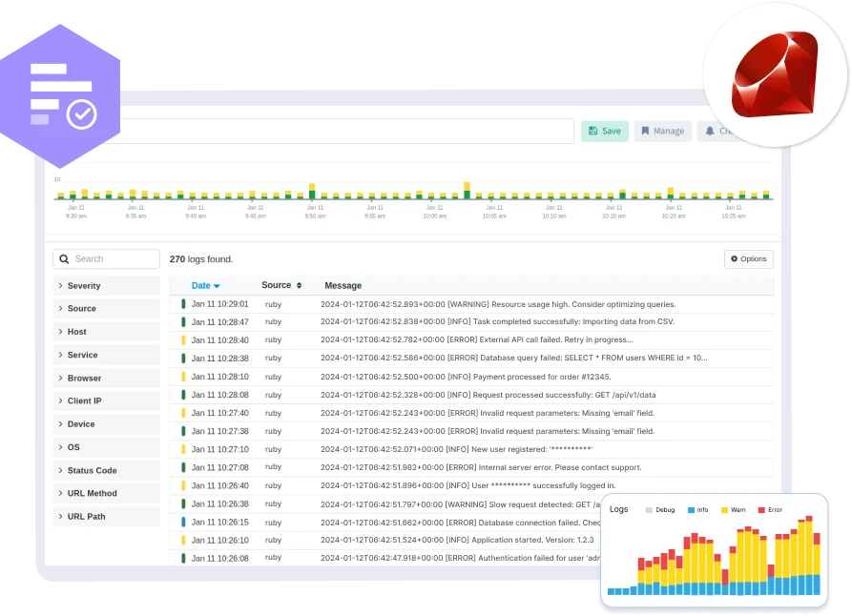Select the External API call failed message
This screenshot has width=852, height=616.
point(476,340)
